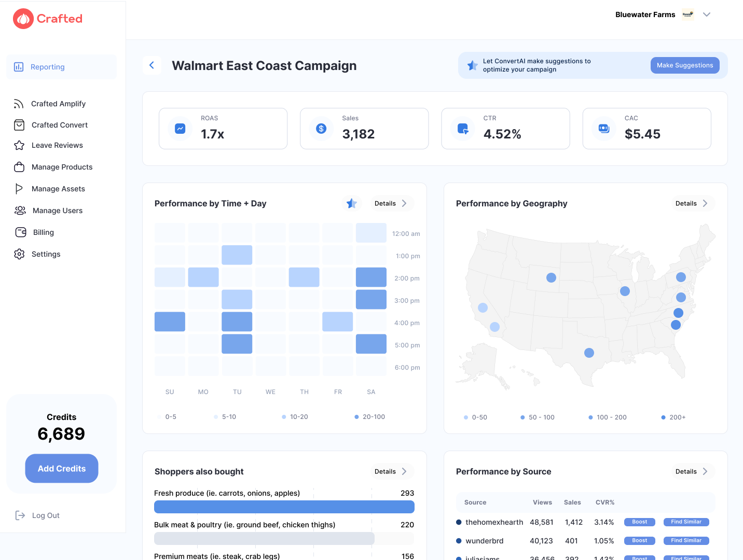Viewport: 743px width, 560px height.
Task: Click Saturday 12:00 am heatmap cell
Action: [x=371, y=233]
